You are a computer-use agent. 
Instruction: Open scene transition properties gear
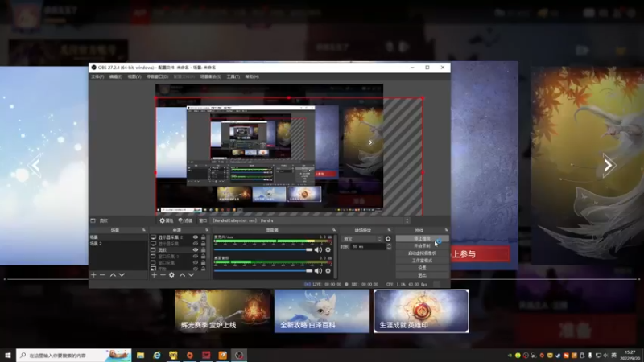point(388,238)
